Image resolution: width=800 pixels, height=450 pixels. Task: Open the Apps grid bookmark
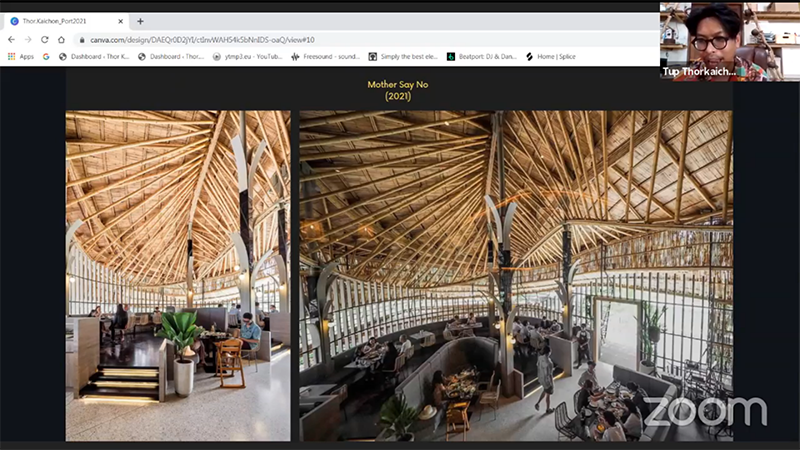[x=20, y=57]
